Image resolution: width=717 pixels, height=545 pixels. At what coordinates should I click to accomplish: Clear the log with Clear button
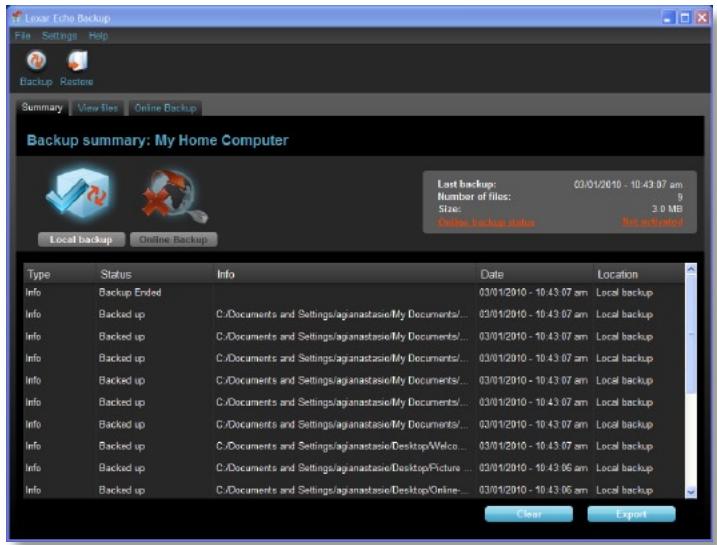529,514
